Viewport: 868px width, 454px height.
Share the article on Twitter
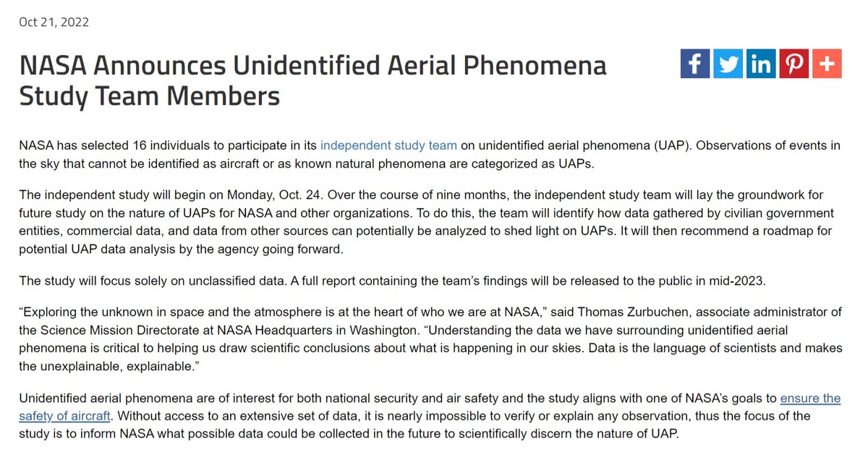point(728,64)
